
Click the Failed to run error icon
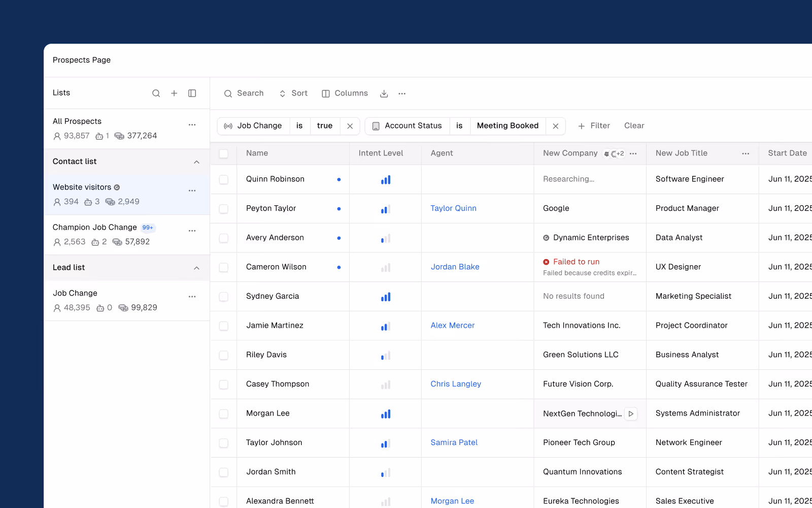coord(547,262)
